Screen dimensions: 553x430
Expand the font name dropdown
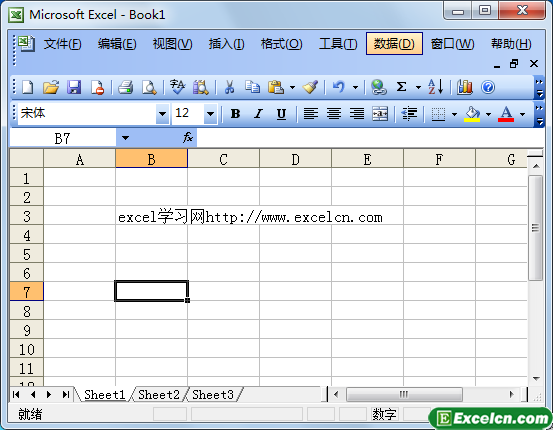coord(162,114)
